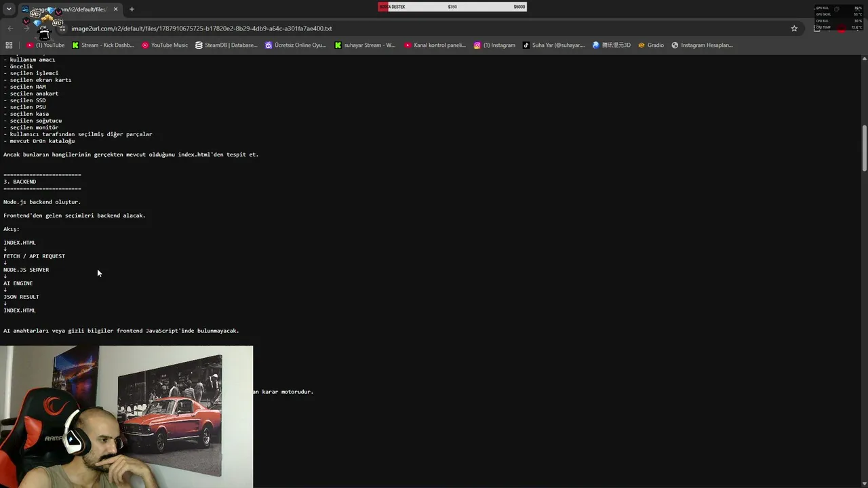868x488 pixels.
Task: Open a new browser tab
Action: [132, 9]
